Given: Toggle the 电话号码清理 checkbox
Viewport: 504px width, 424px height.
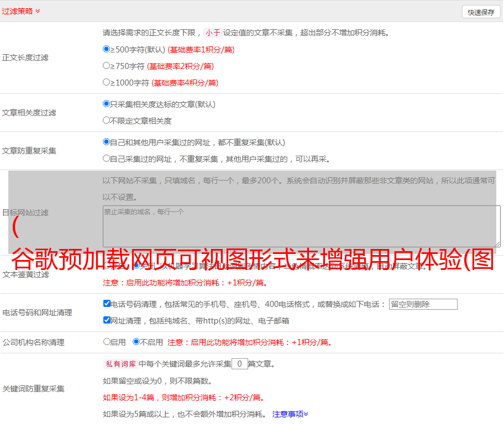Looking at the screenshot, I should click(107, 304).
